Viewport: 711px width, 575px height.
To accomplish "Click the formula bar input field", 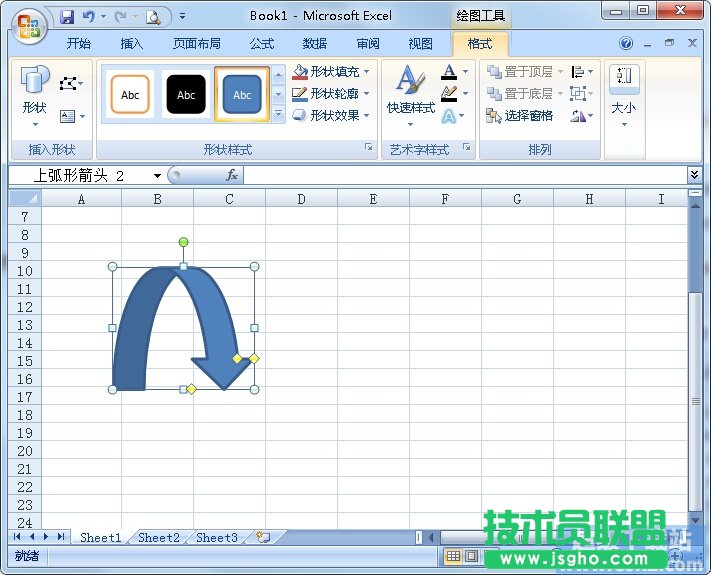I will (x=460, y=175).
